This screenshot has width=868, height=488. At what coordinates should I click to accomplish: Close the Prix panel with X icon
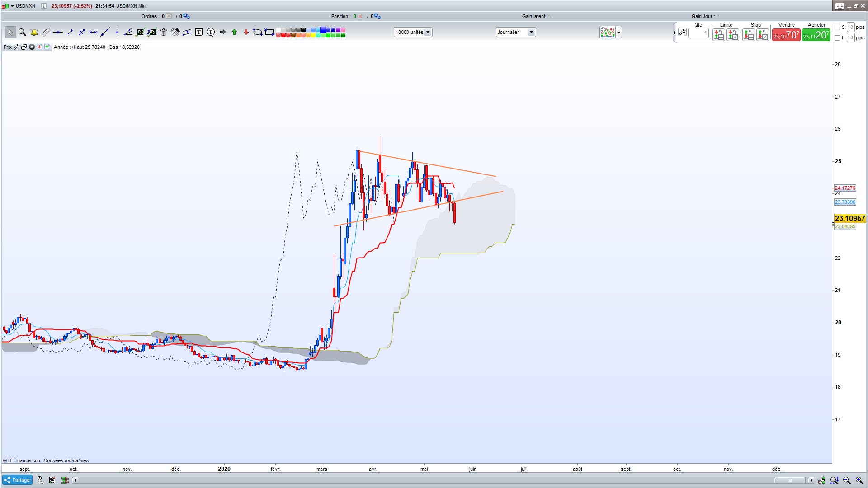pyautogui.click(x=32, y=47)
